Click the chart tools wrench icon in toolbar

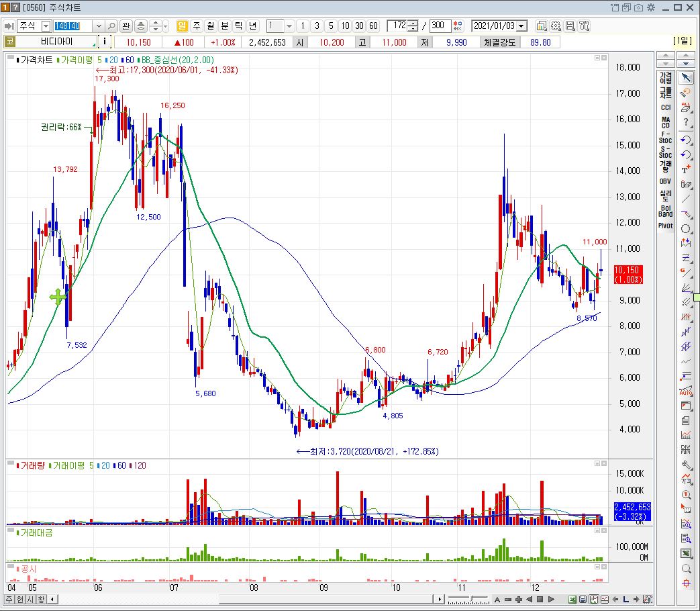point(585,26)
